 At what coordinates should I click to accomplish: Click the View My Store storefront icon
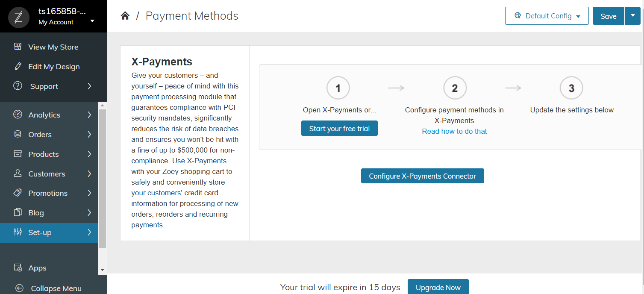tap(18, 47)
